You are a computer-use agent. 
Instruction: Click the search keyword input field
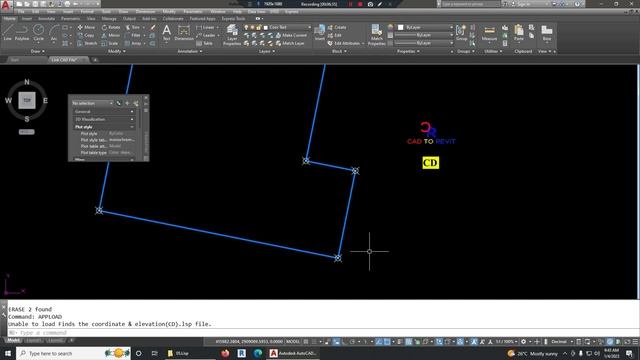(x=471, y=4)
